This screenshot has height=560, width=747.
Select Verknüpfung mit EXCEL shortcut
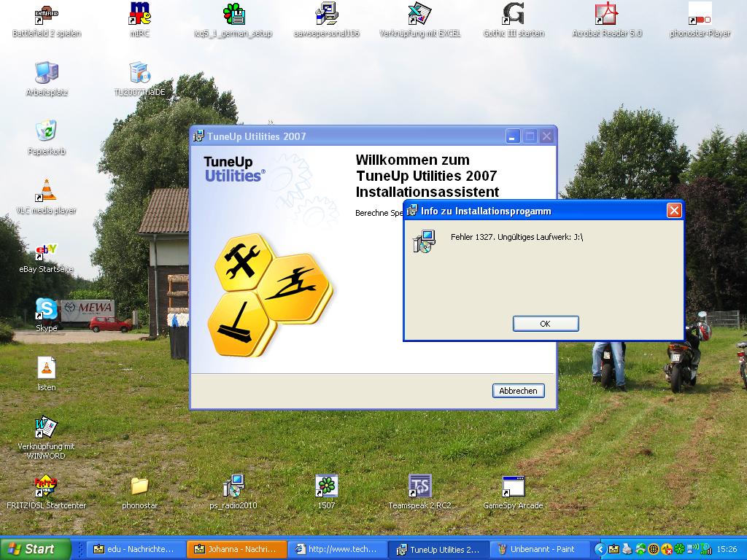pos(419,20)
